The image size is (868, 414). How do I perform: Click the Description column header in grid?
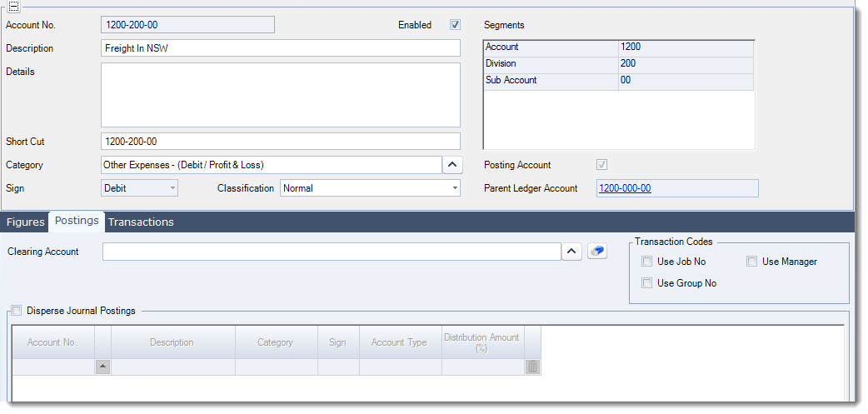(172, 342)
